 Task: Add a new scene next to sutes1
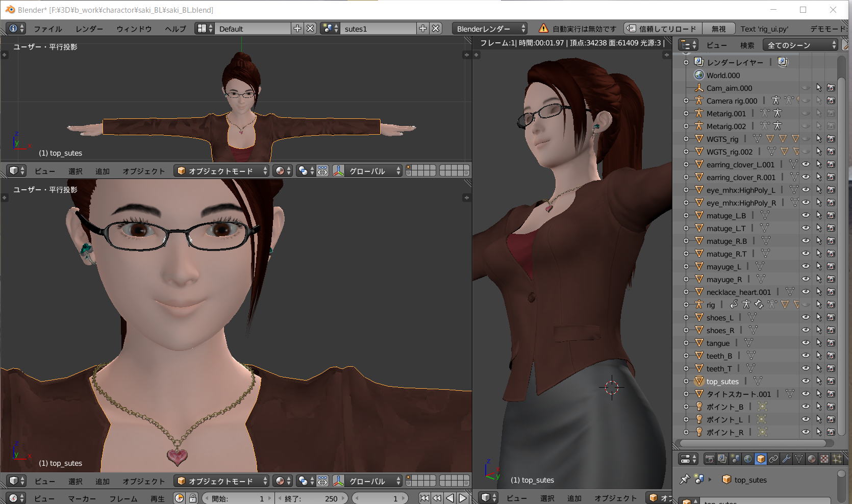[422, 29]
